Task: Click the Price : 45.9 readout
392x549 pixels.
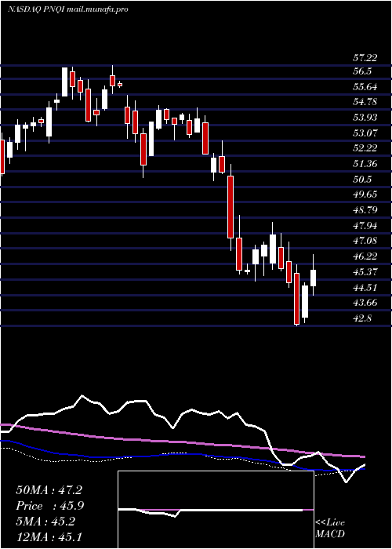Action: [49, 506]
